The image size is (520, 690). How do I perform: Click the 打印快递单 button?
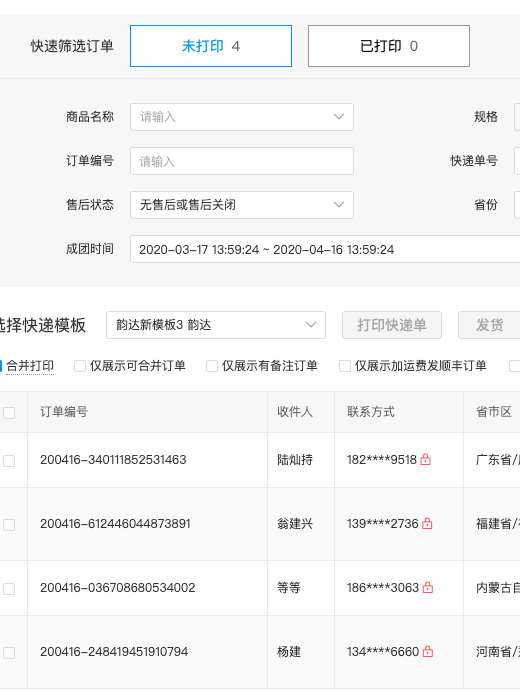point(392,325)
